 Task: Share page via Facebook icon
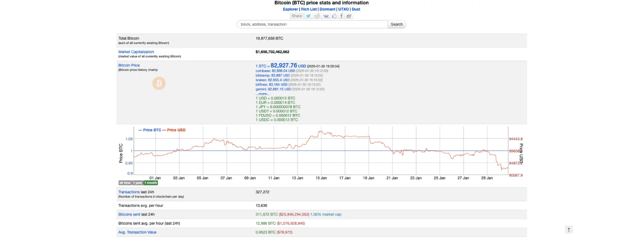(342, 16)
